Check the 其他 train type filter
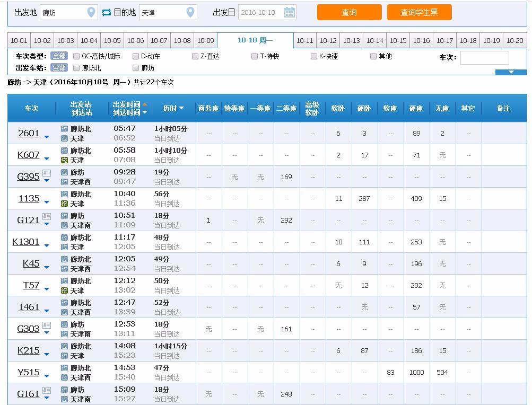 pos(373,56)
